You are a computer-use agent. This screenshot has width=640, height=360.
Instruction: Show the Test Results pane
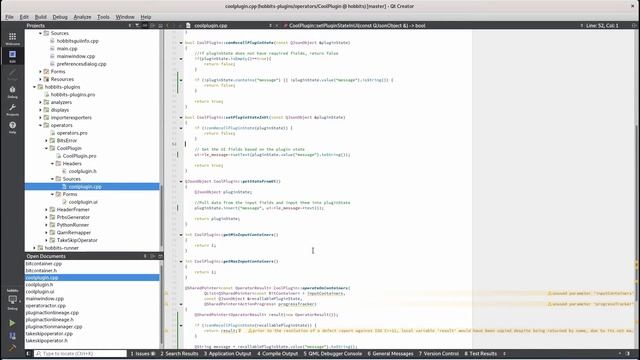481,353
